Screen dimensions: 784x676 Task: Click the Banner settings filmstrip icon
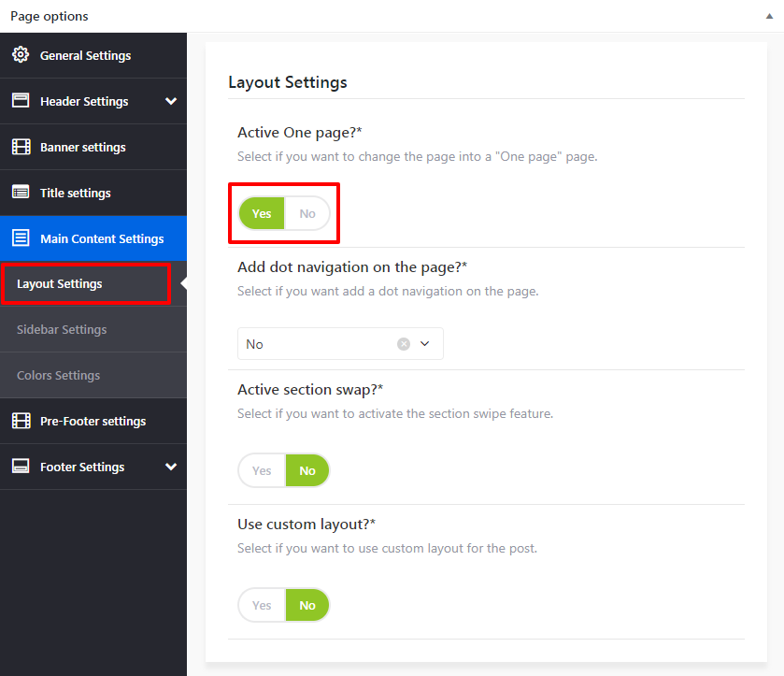click(21, 147)
